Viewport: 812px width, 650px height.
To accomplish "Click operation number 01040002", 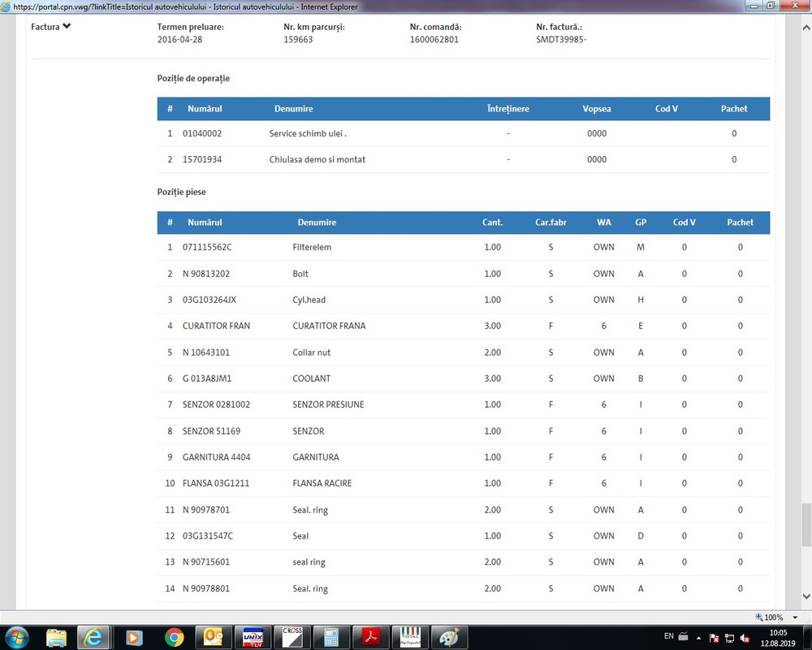I will (202, 134).
